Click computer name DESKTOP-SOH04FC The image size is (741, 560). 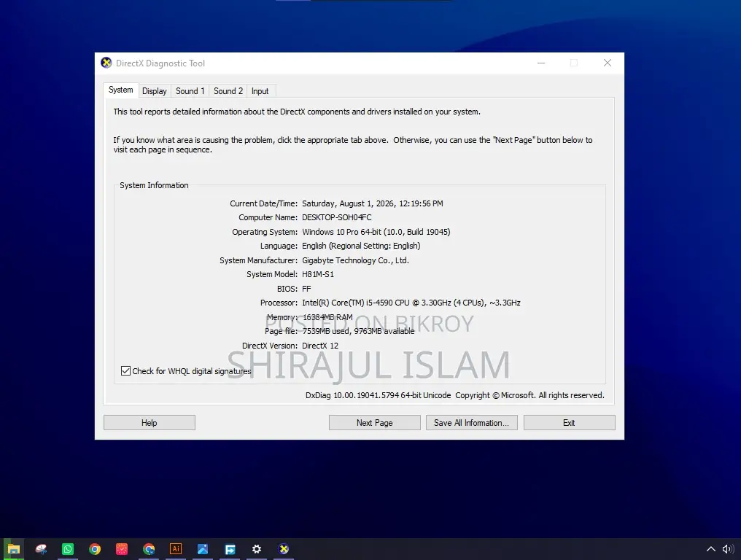click(337, 217)
